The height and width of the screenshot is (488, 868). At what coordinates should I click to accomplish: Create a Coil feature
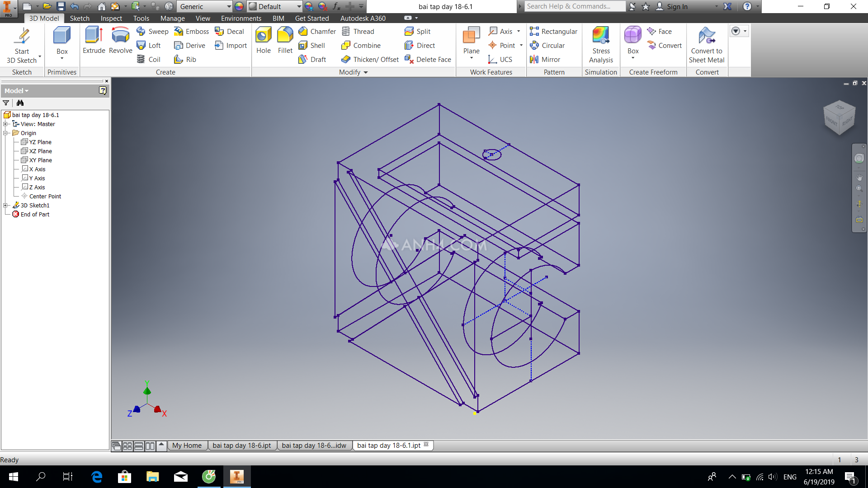coord(149,59)
